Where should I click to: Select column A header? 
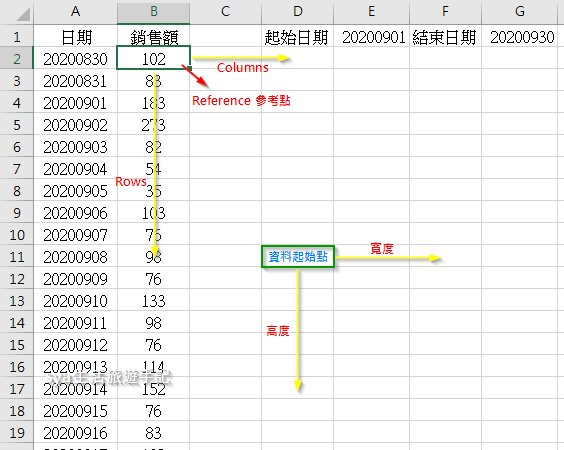(x=76, y=12)
